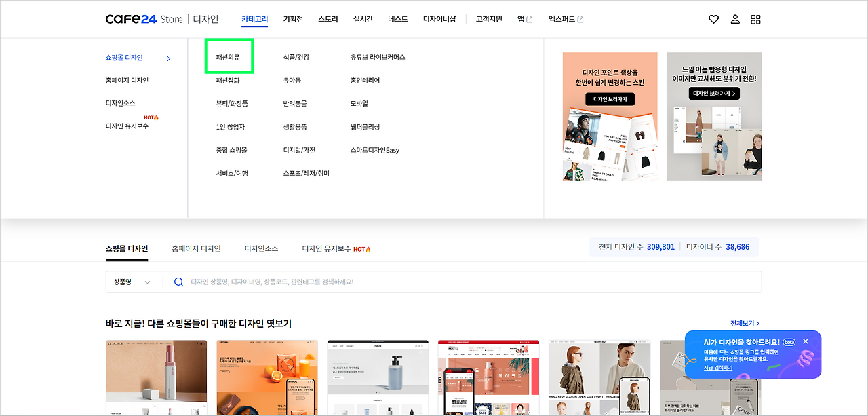Open the blue bottle design thumbnail
The image size is (868, 416).
[x=378, y=378]
